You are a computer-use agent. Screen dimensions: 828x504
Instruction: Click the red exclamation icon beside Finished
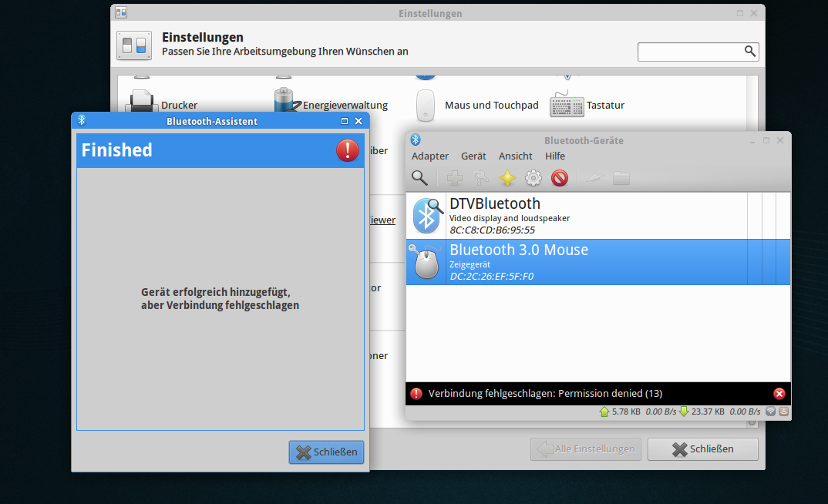(348, 150)
